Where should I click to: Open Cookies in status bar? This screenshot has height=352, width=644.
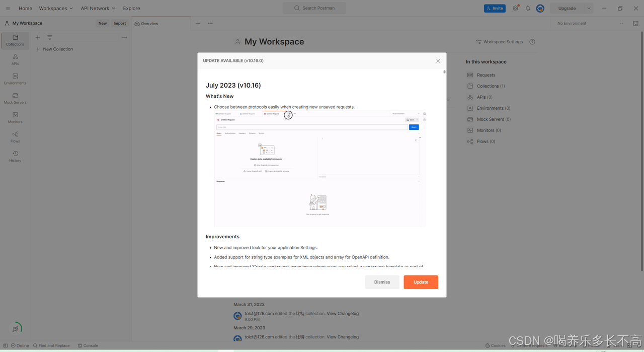click(x=496, y=346)
